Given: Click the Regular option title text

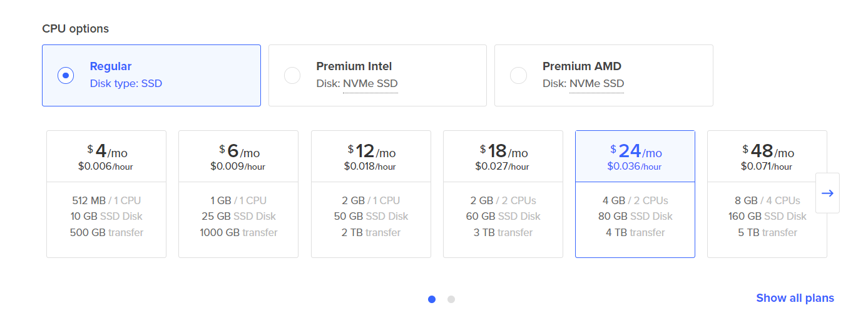Looking at the screenshot, I should pos(111,66).
